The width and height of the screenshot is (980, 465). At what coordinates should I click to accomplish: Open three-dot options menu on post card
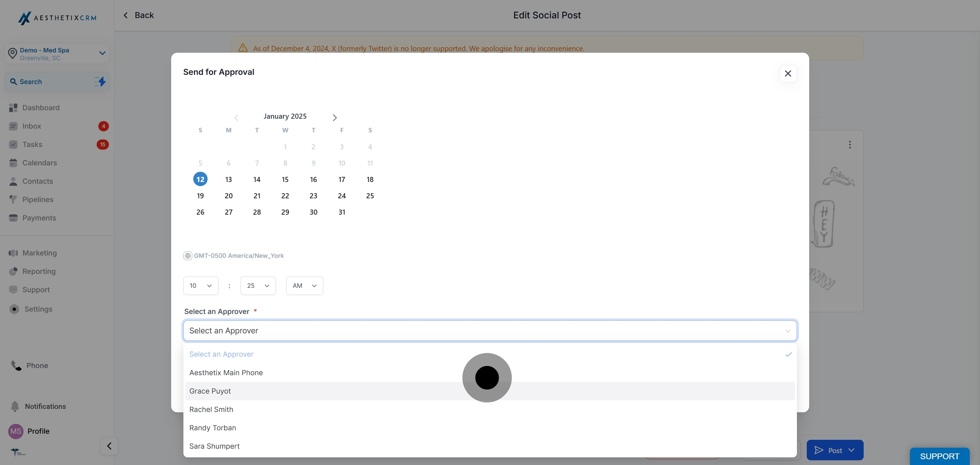[x=850, y=145]
